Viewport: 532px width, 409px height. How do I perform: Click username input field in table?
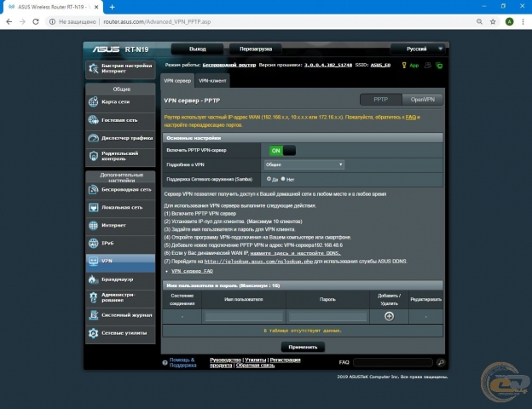pos(244,316)
